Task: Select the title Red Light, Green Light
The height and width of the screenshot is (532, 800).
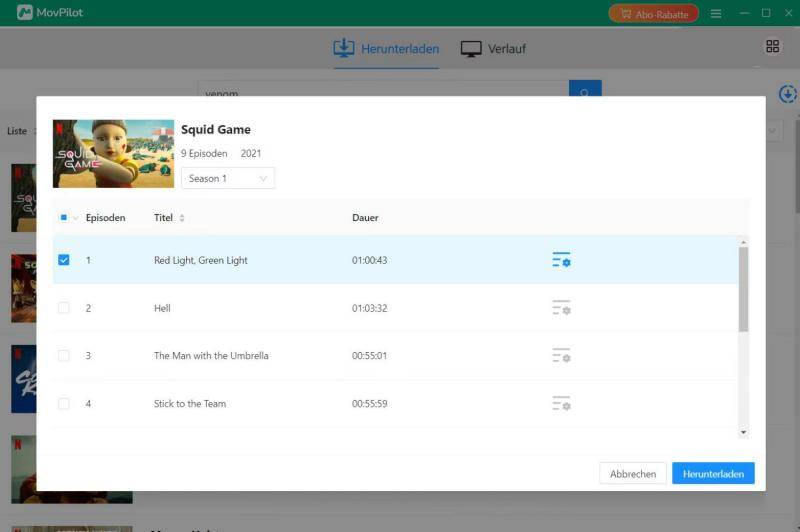Action: pos(201,260)
